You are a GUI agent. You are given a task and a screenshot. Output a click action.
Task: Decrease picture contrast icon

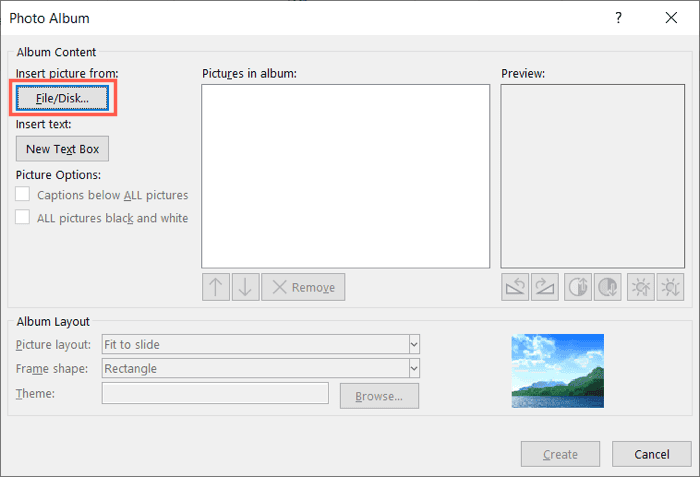[x=607, y=287]
